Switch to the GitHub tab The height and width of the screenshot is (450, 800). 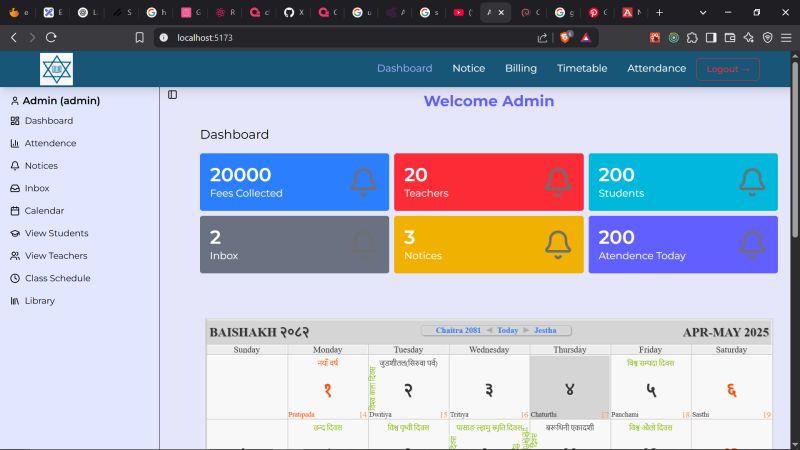[x=293, y=13]
